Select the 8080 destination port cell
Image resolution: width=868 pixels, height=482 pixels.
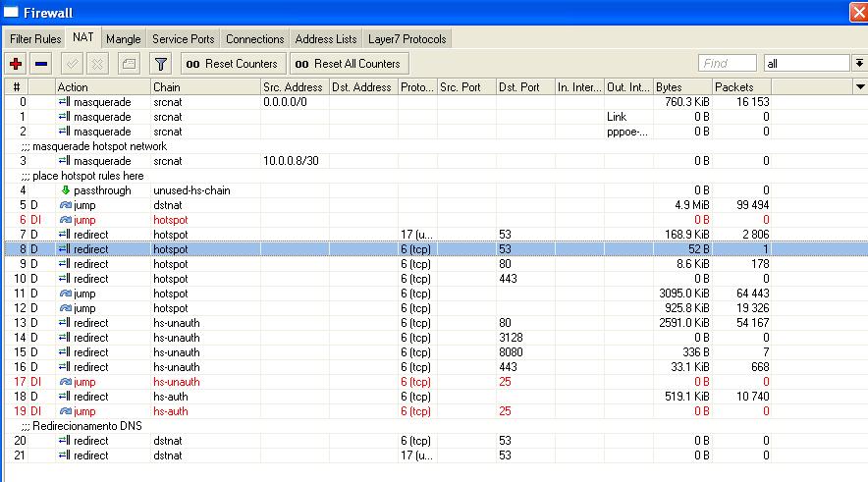(511, 352)
